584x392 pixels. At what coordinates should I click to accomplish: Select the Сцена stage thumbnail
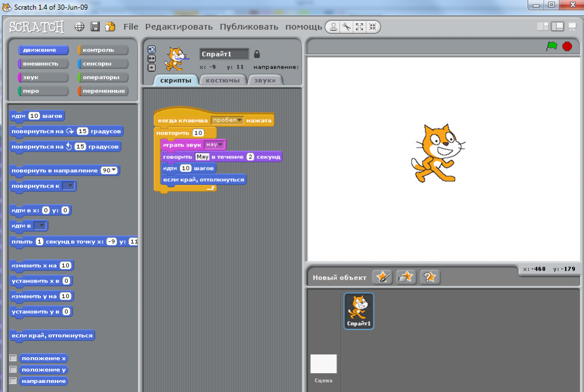pos(323,365)
